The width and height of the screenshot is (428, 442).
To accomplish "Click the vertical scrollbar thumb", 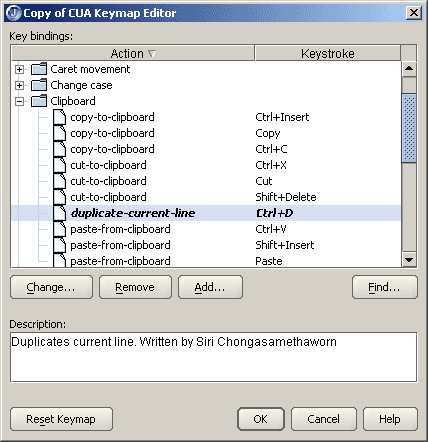I will click(x=409, y=128).
